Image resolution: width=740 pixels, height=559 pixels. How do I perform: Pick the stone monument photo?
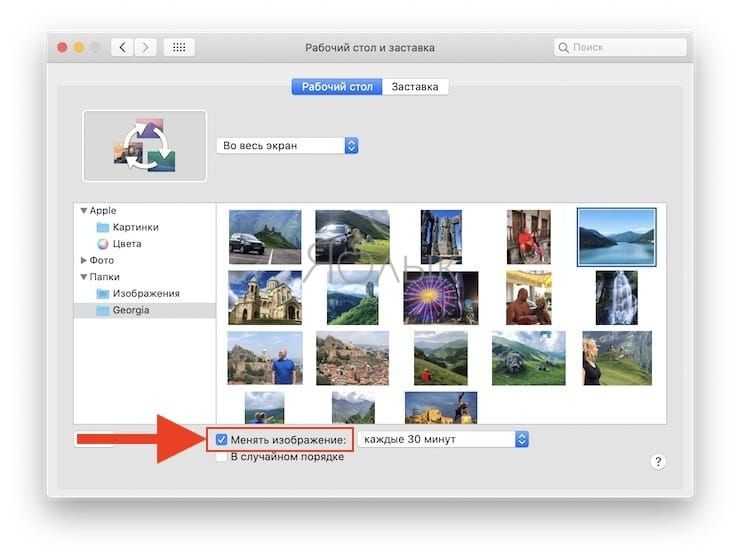(441, 237)
